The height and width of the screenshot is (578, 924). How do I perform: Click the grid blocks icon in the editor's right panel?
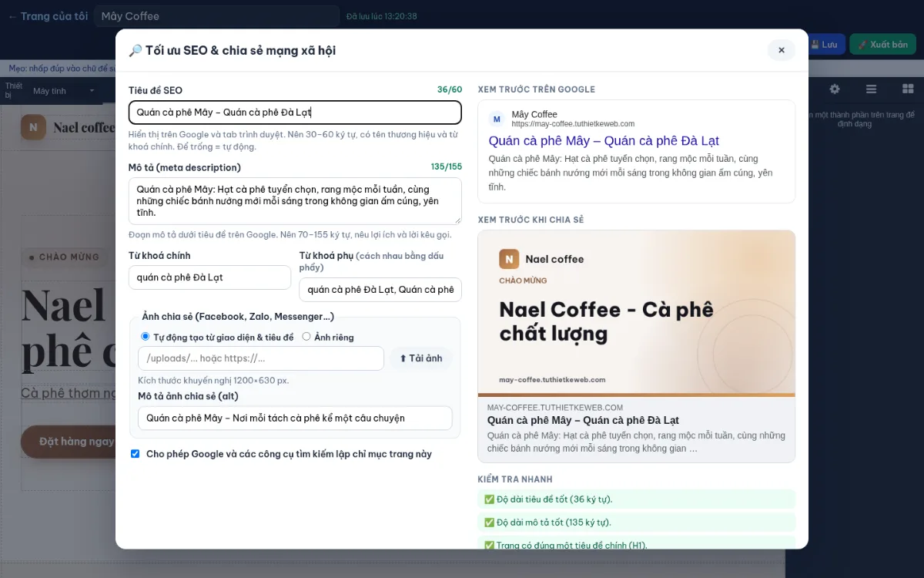(x=908, y=89)
